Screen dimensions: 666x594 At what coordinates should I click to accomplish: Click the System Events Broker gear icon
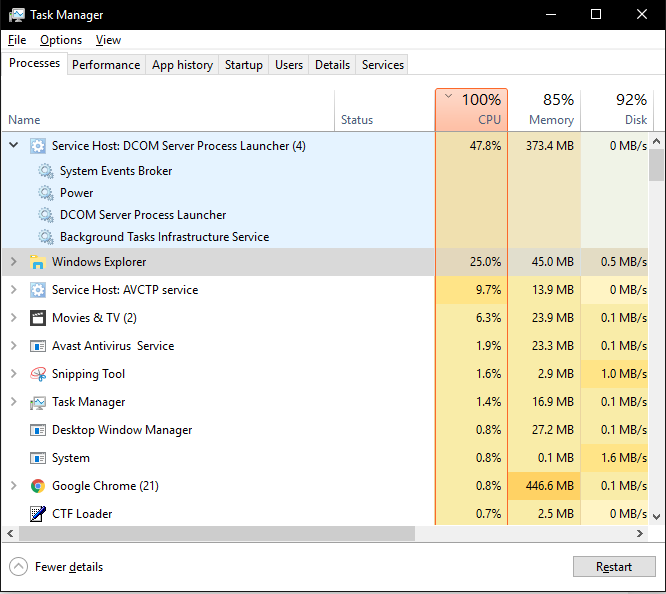coord(46,171)
